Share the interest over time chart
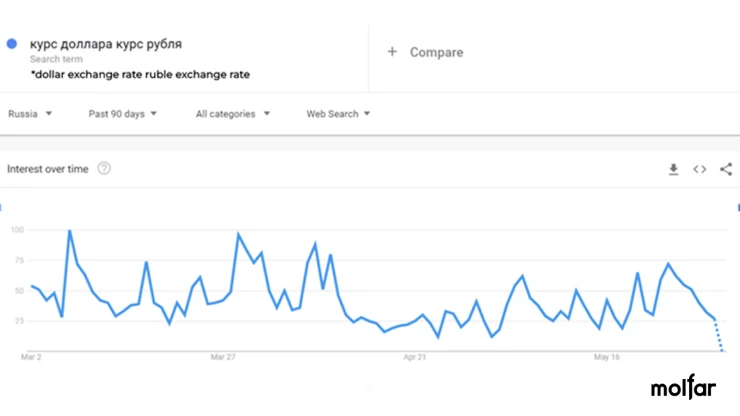 tap(726, 169)
